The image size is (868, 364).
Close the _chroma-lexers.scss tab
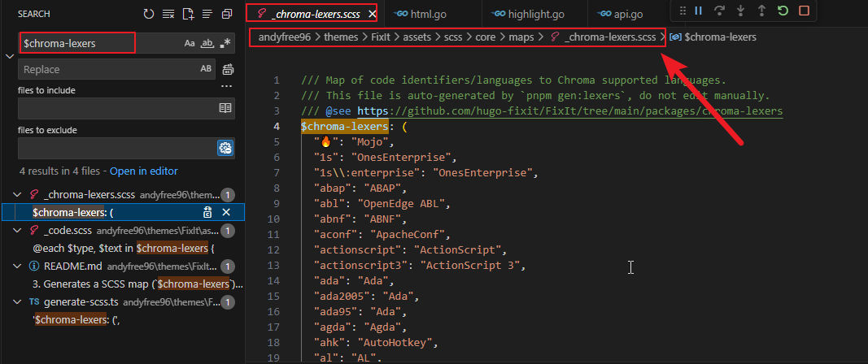[x=372, y=14]
